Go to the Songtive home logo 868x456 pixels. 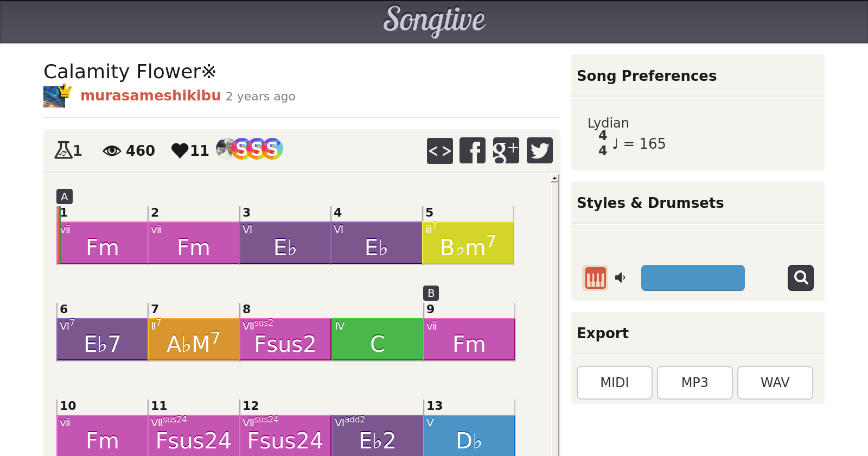pyautogui.click(x=434, y=21)
